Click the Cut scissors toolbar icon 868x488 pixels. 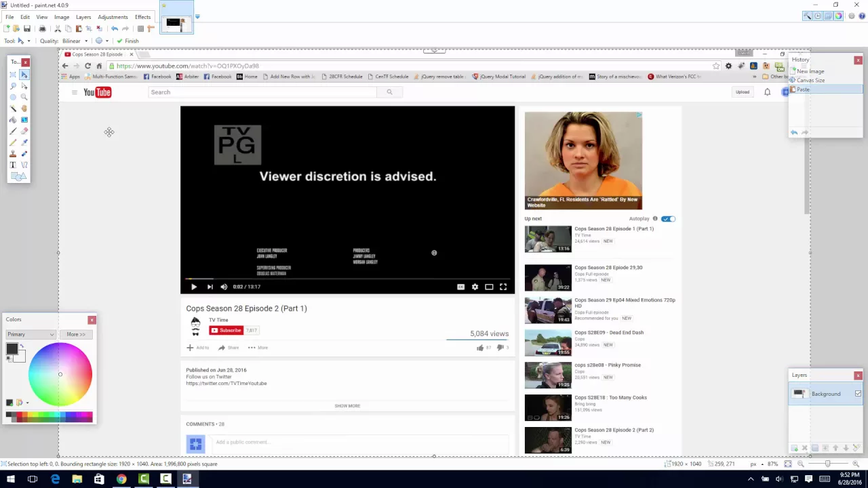tap(58, 28)
